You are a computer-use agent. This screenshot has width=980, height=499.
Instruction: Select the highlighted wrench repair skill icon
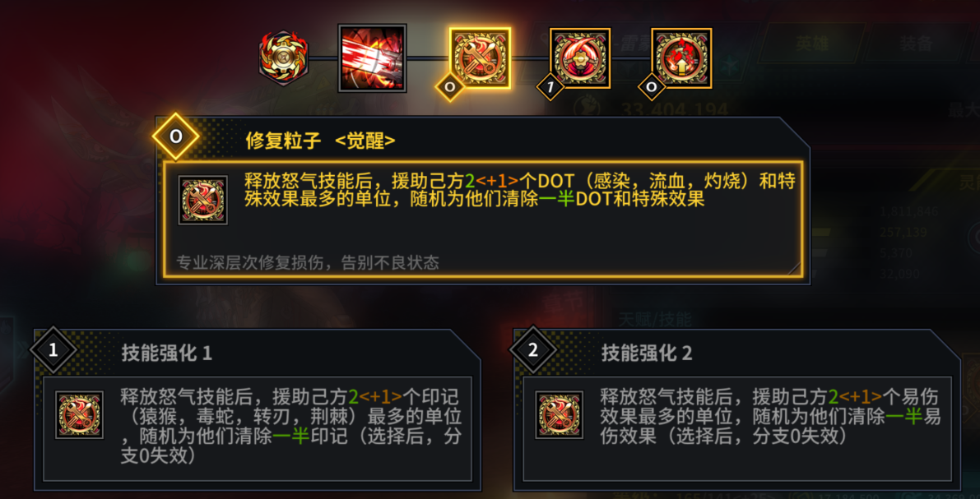pyautogui.click(x=480, y=58)
